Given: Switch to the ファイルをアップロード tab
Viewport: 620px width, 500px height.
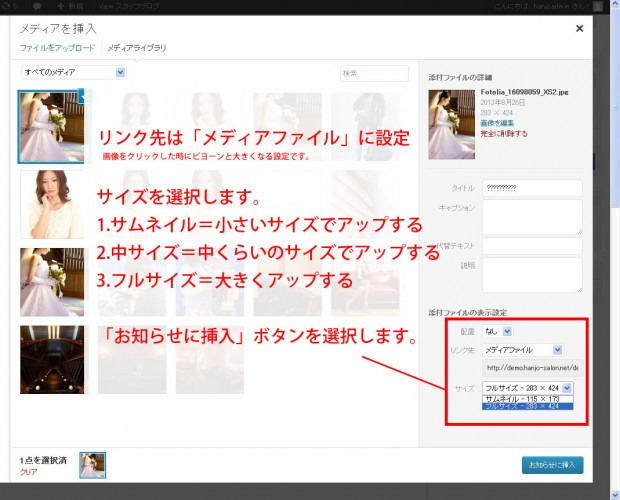Looking at the screenshot, I should pos(57,48).
